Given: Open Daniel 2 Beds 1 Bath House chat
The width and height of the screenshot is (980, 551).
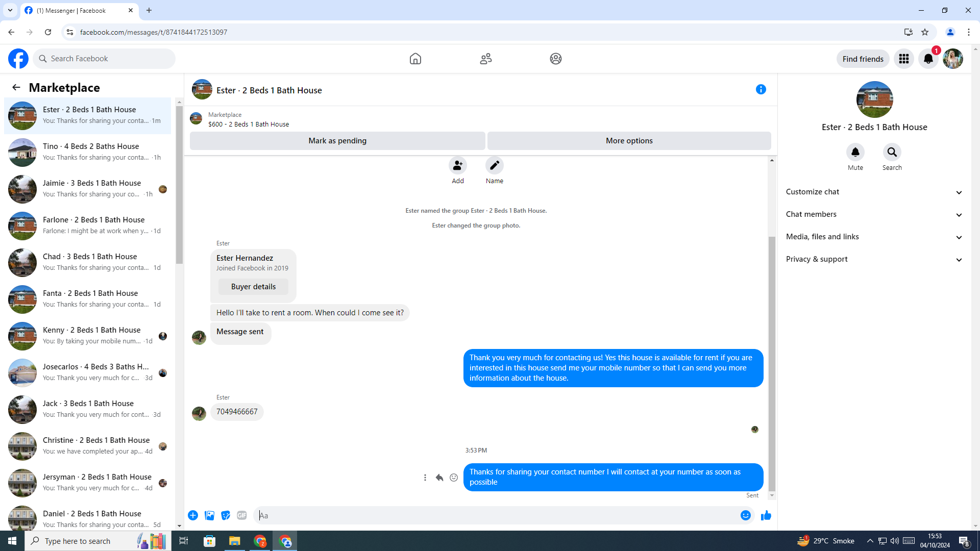Looking at the screenshot, I should (88, 516).
